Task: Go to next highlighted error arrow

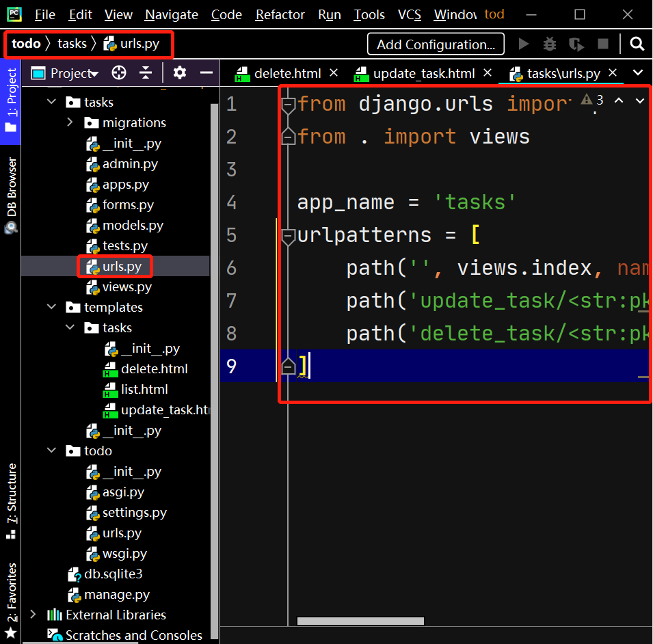Action: tap(640, 100)
